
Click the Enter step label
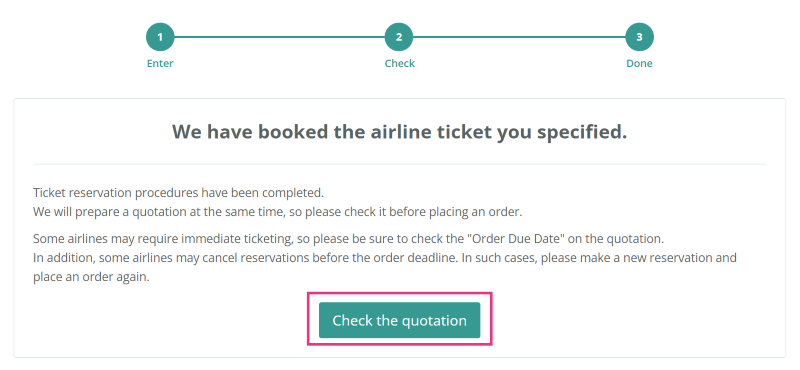click(160, 64)
